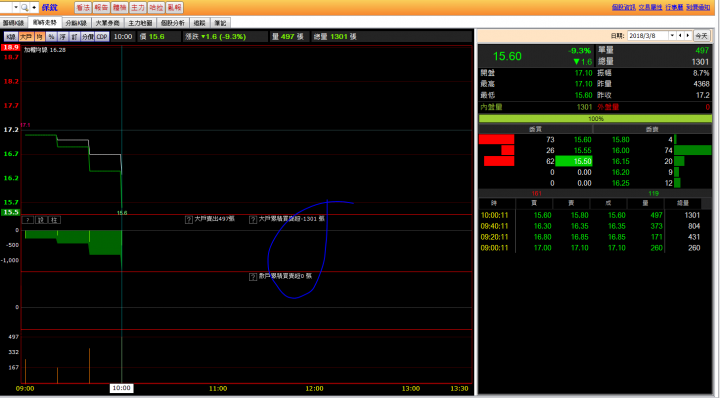720x398 pixels.
Task: Click the help icon beside 散戶累積買賣超
Action: (x=253, y=277)
